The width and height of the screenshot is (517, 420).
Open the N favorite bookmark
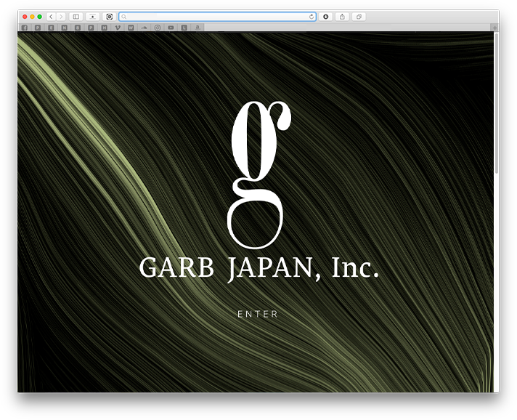pyautogui.click(x=65, y=28)
